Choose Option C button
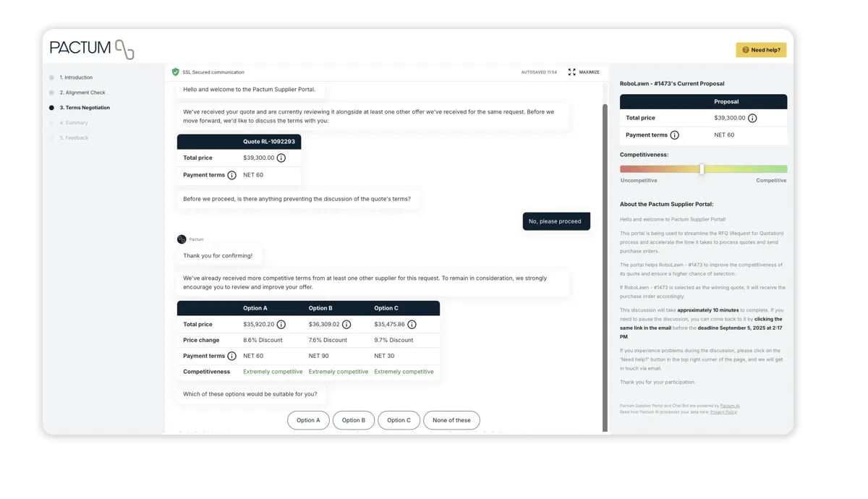 tap(399, 420)
